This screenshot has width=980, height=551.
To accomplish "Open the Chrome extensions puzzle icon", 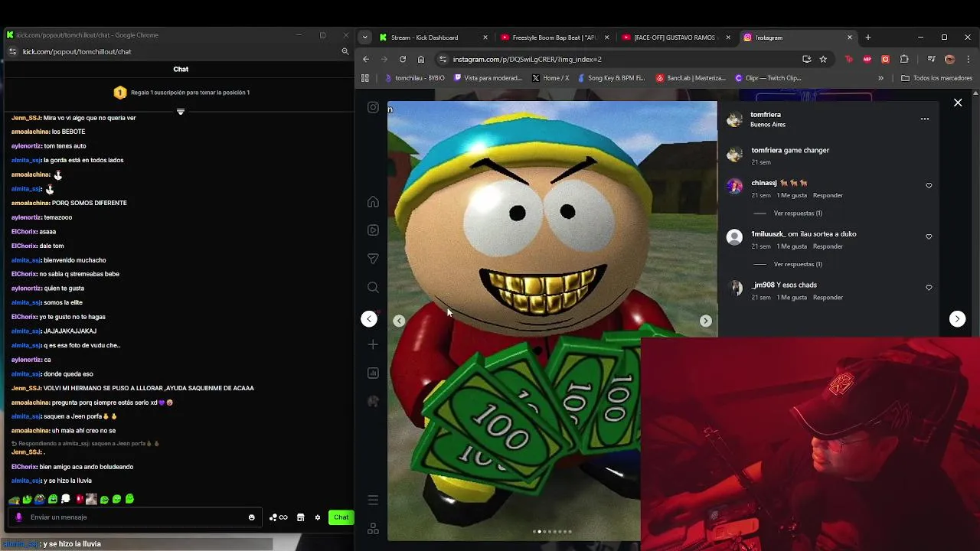I will click(x=904, y=59).
